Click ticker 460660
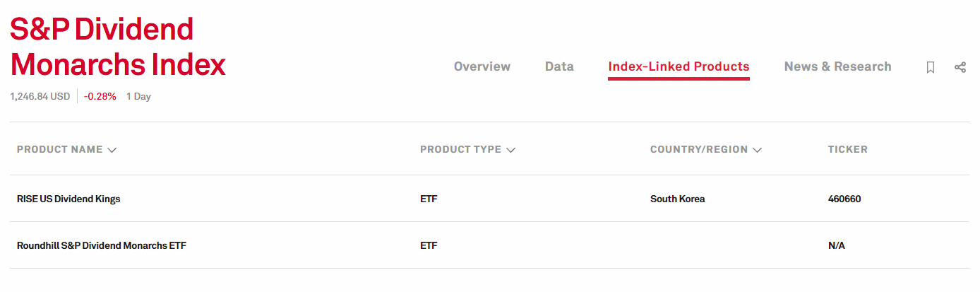 (844, 199)
